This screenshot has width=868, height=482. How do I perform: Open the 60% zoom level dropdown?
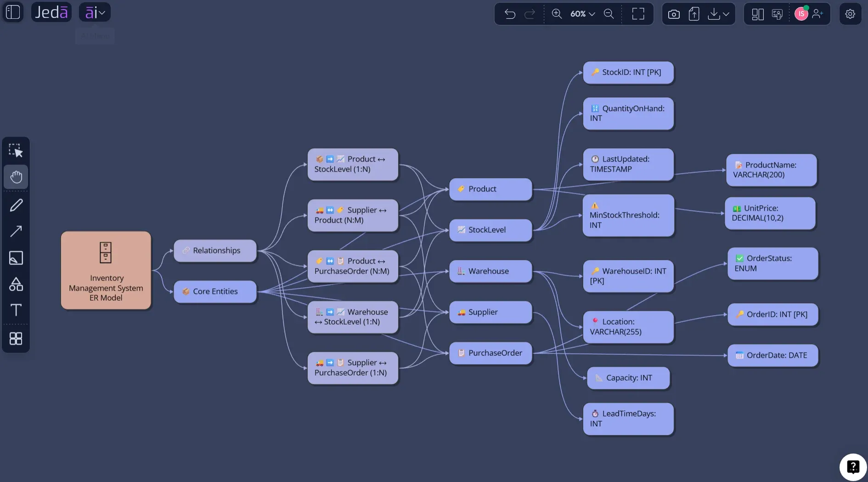(x=582, y=14)
